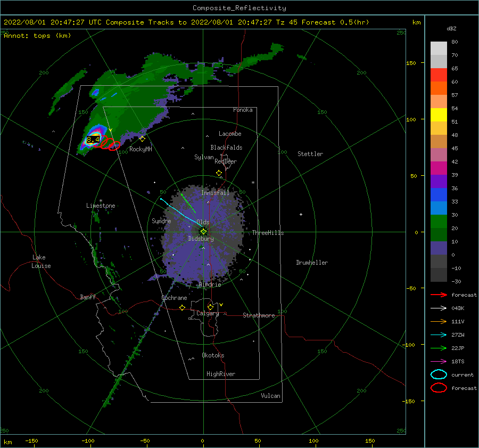Click the Stettler city label
Image resolution: width=479 pixels, height=448 pixels.
click(x=310, y=154)
